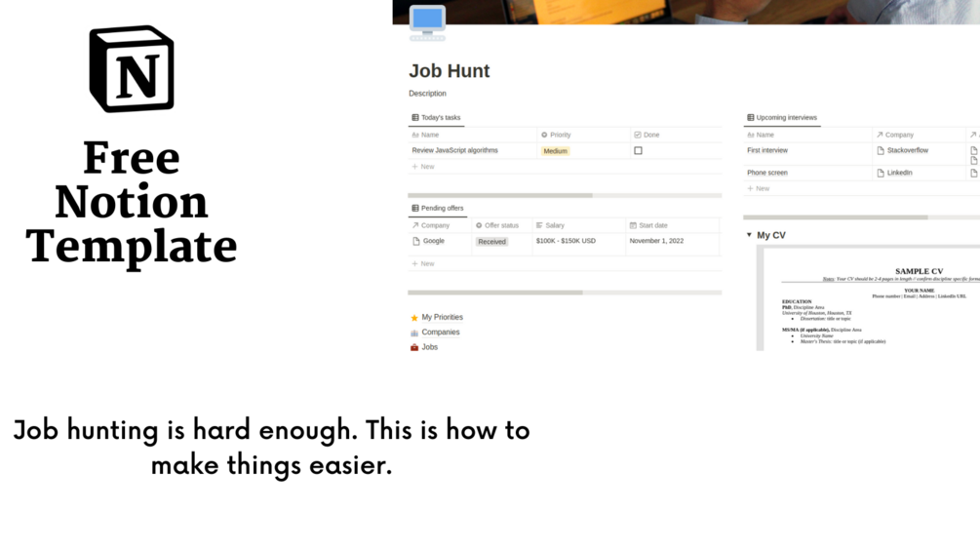Click the briefcase icon next to Jobs
Screen dimensions: 980x551
(414, 347)
